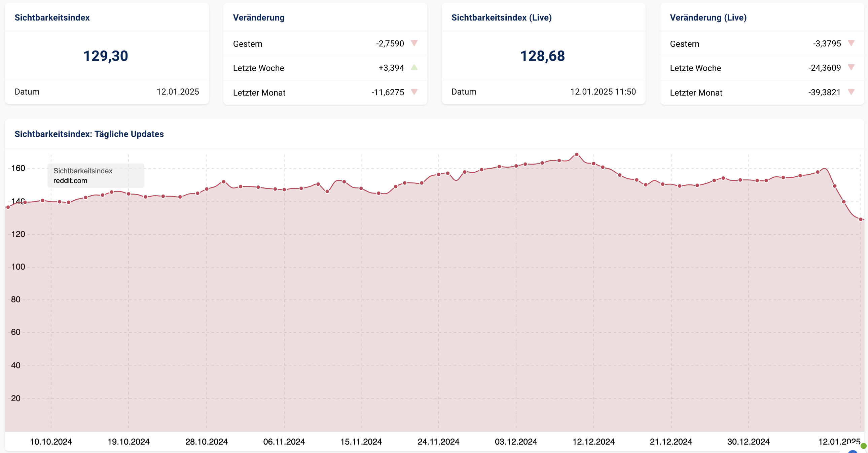This screenshot has height=453, width=868.
Task: Click the 128,68 live index value
Action: click(x=542, y=56)
